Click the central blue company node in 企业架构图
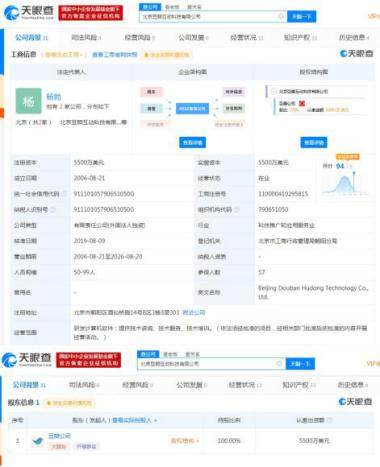Screen dimensions: 380x467 point(192,108)
